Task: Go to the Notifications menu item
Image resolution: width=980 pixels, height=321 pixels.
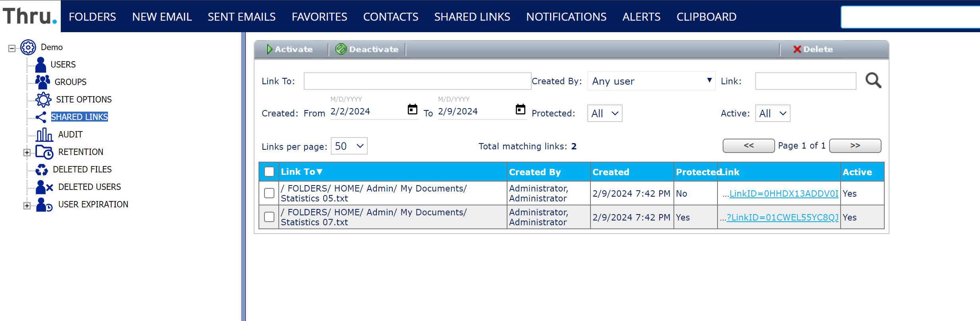Action: point(566,17)
